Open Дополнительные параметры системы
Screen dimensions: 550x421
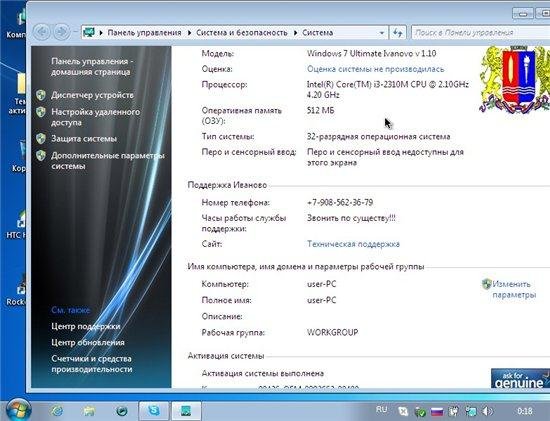pyautogui.click(x=108, y=161)
